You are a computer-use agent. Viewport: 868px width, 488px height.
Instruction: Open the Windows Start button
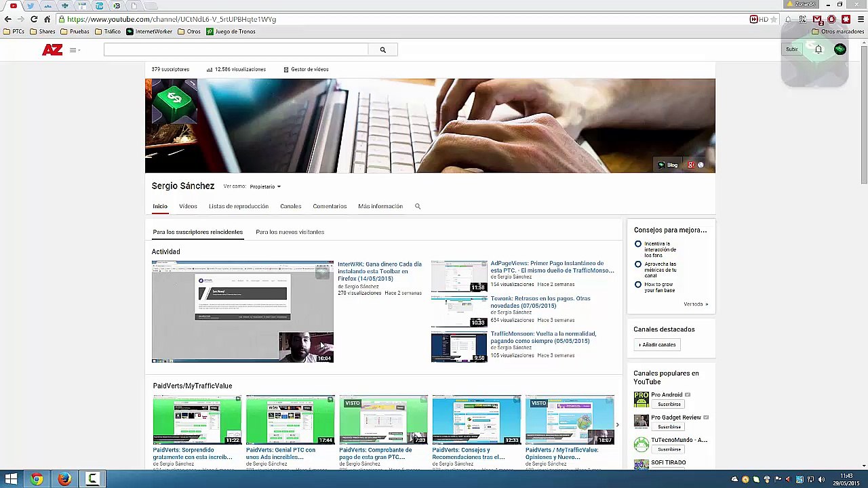[11, 479]
